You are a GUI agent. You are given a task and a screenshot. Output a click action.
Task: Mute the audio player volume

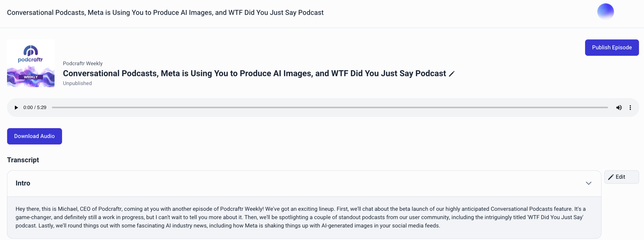tap(619, 107)
